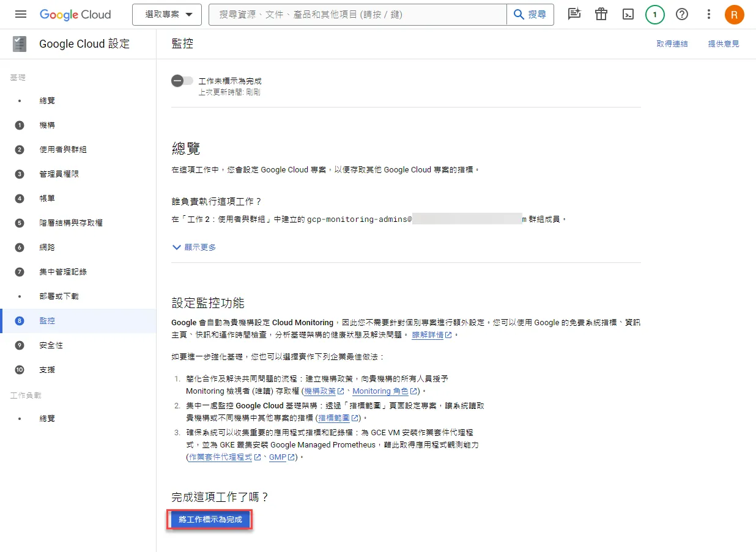Screen dimensions: 756x552
Task: Select step 6 網路 in sidebar
Action: (x=78, y=248)
